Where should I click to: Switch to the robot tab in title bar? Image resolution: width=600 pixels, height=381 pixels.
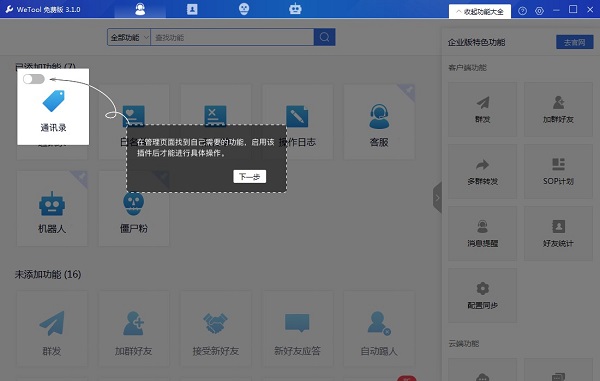(295, 9)
